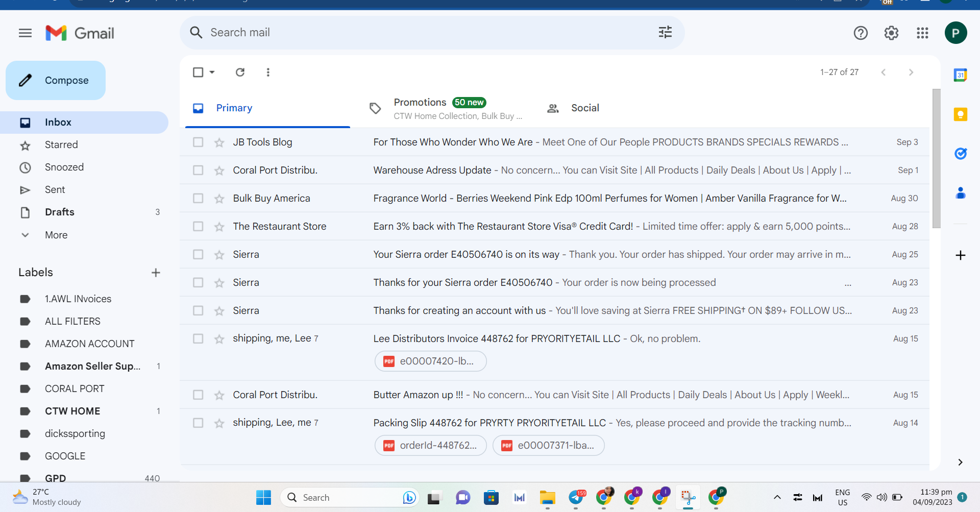Open the Snoozed folder
The height and width of the screenshot is (512, 980).
[84, 167]
